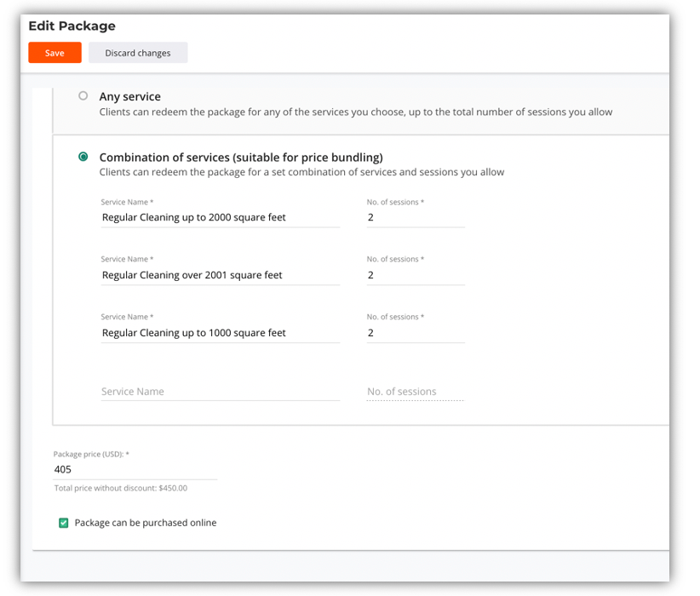This screenshot has width=700, height=596.
Task: Click the 'Combination of services' option title text
Action: (x=240, y=158)
